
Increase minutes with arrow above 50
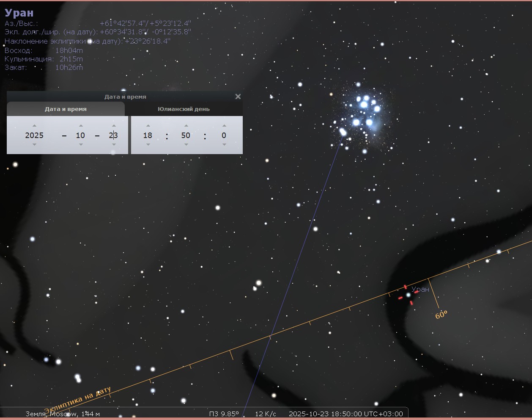click(186, 126)
